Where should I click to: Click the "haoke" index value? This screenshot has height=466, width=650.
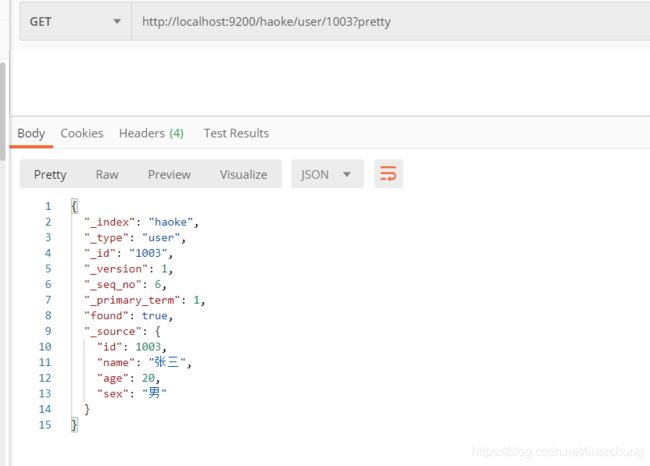point(171,222)
